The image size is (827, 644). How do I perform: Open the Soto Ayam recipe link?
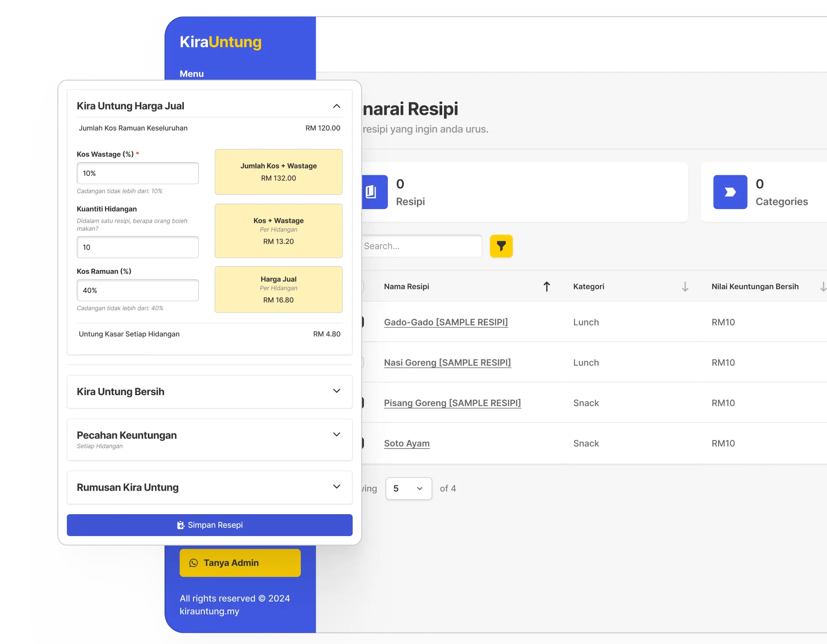coord(407,443)
